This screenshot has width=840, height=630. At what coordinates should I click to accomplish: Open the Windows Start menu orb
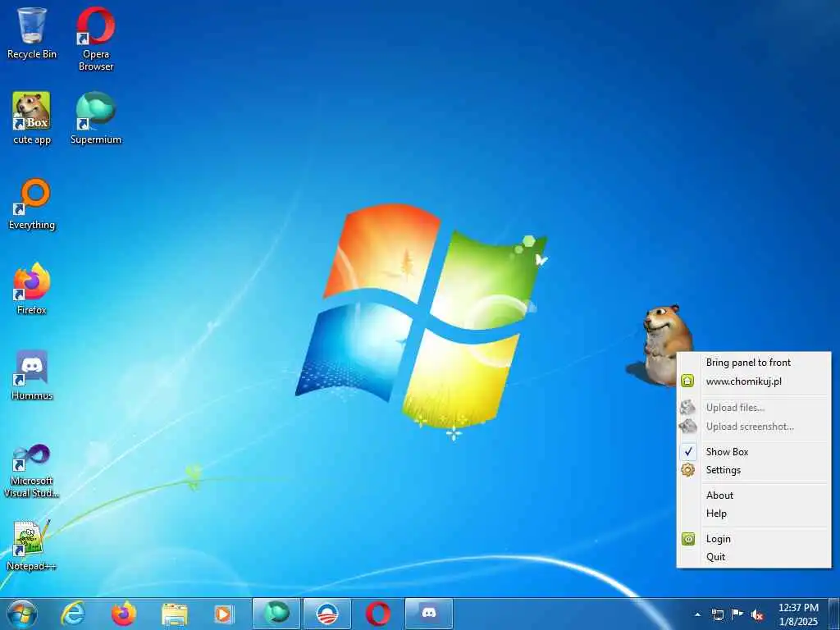pyautogui.click(x=22, y=614)
